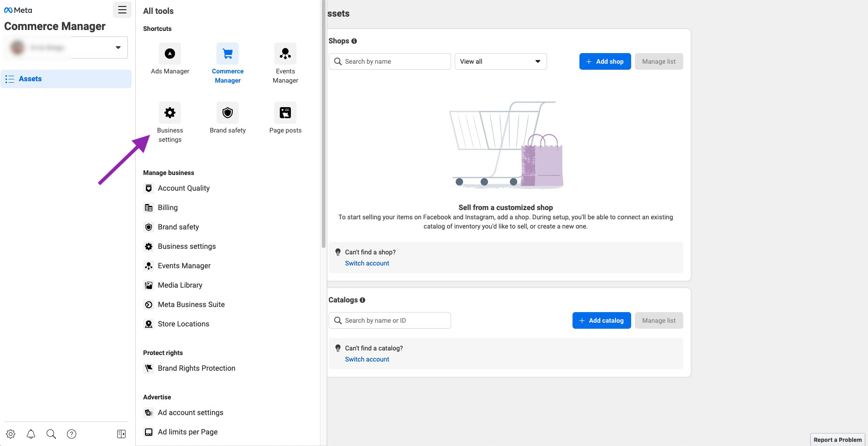The height and width of the screenshot is (446, 868).
Task: Open the Page posts shortcut icon
Action: (285, 113)
